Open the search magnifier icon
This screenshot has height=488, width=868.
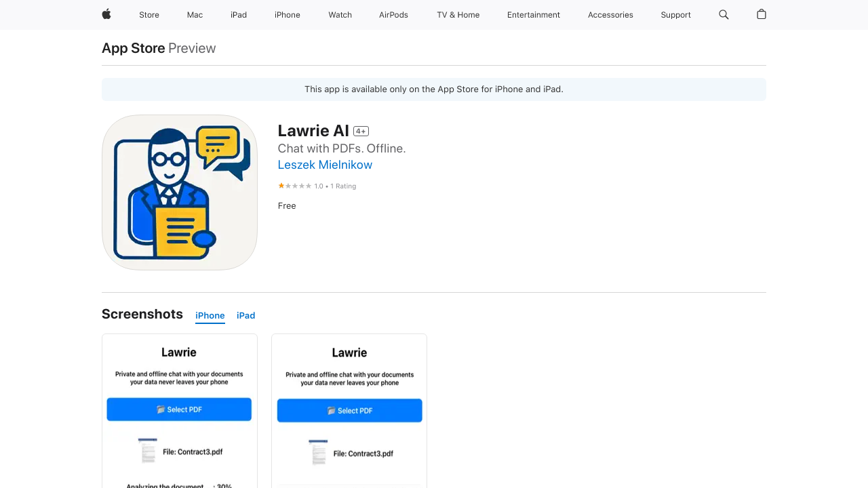pos(724,14)
